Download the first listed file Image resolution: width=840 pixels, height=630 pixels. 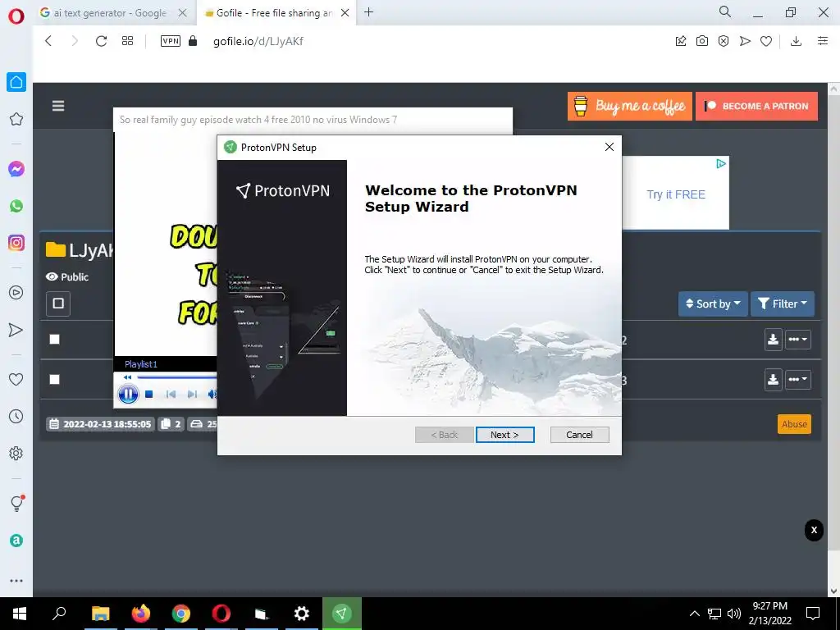click(x=773, y=339)
